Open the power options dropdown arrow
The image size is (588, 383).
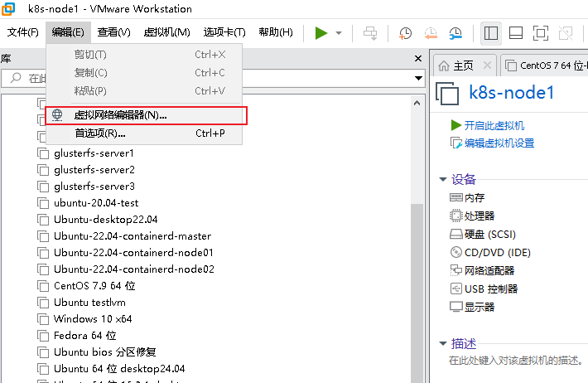coord(339,33)
